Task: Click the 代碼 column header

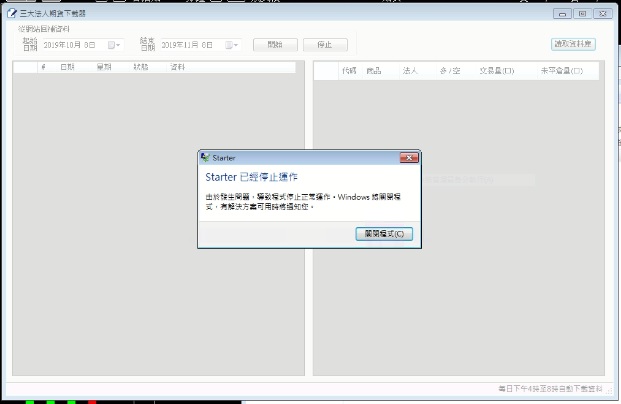Action: point(349,71)
